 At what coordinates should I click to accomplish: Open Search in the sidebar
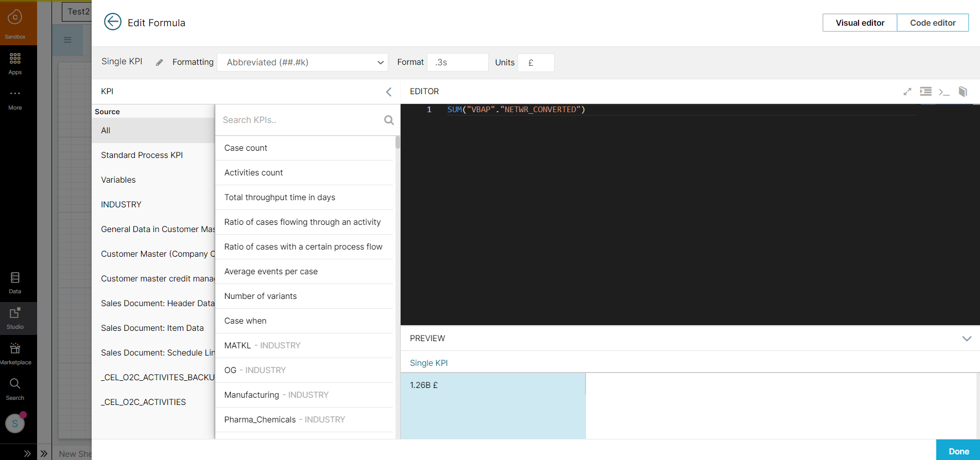pos(15,390)
